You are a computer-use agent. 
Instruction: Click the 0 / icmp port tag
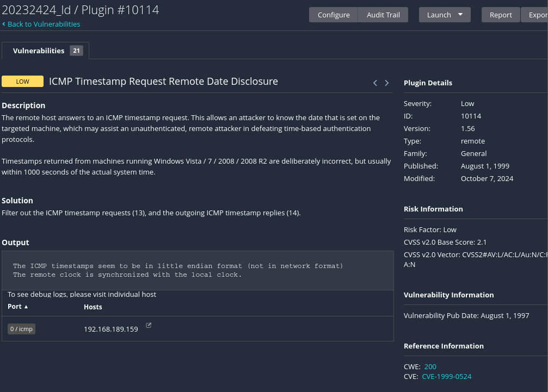click(21, 329)
